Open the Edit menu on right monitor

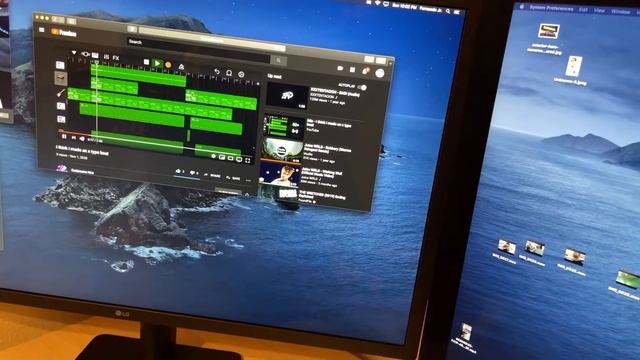pyautogui.click(x=583, y=9)
